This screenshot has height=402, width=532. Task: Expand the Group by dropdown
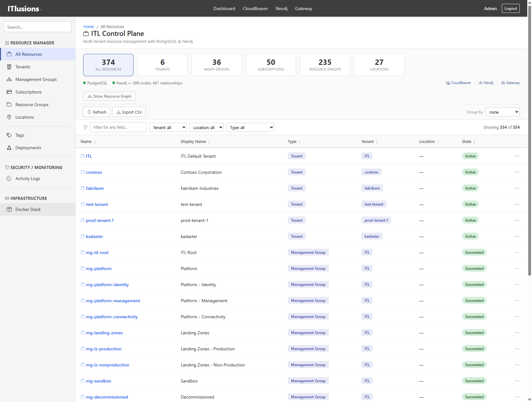point(502,112)
